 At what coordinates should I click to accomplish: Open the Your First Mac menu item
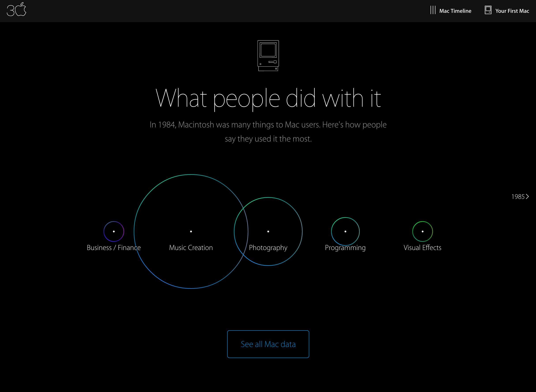coord(512,11)
